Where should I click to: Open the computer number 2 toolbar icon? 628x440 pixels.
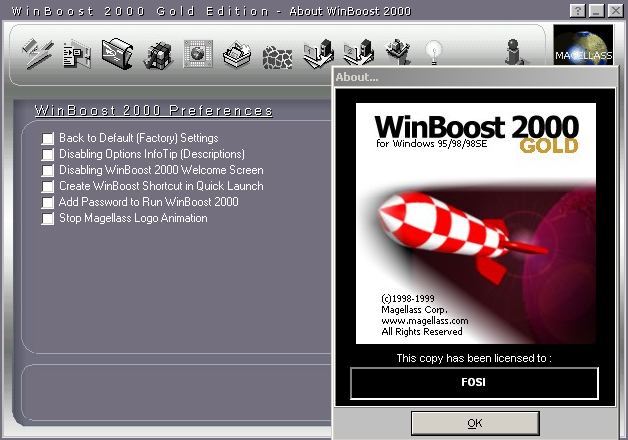[x=358, y=53]
